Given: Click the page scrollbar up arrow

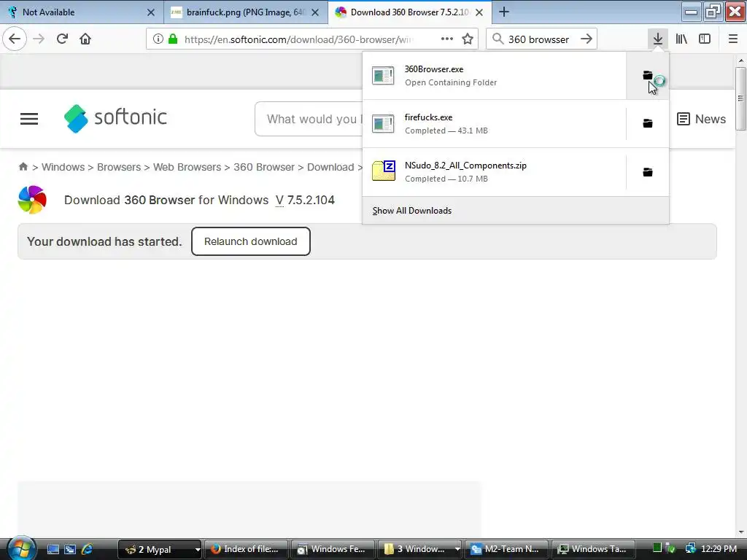Looking at the screenshot, I should tap(741, 61).
